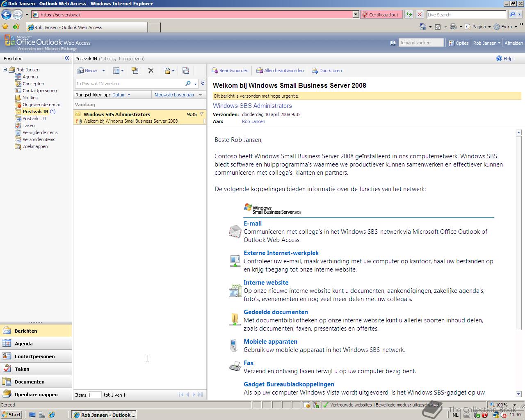Open the Extra menu in IE toolbar

(505, 27)
